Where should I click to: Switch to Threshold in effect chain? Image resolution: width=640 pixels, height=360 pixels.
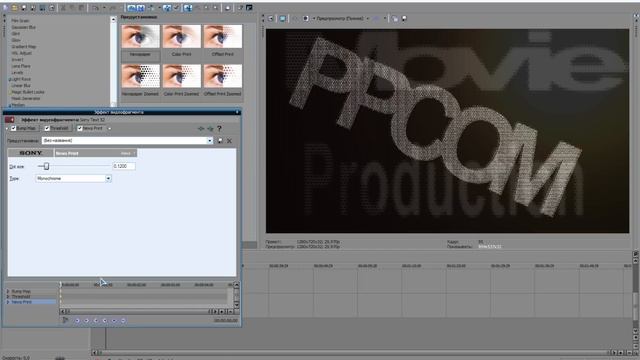click(x=60, y=128)
